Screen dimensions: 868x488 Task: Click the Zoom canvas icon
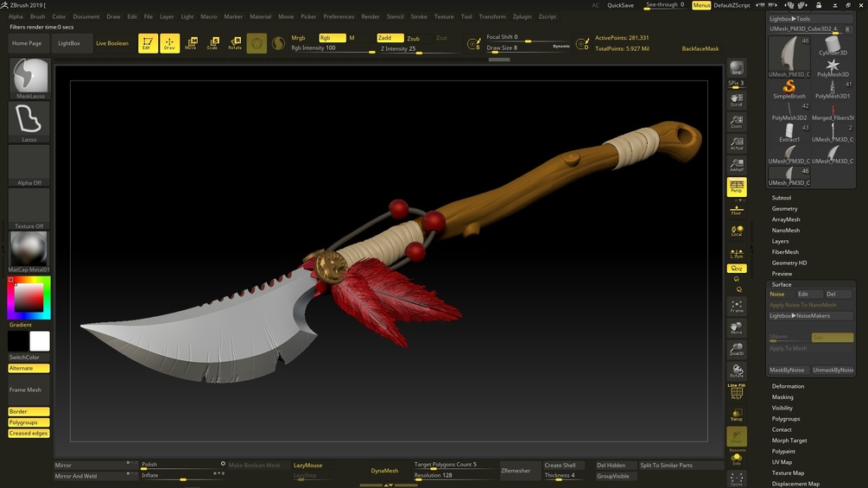tap(736, 122)
